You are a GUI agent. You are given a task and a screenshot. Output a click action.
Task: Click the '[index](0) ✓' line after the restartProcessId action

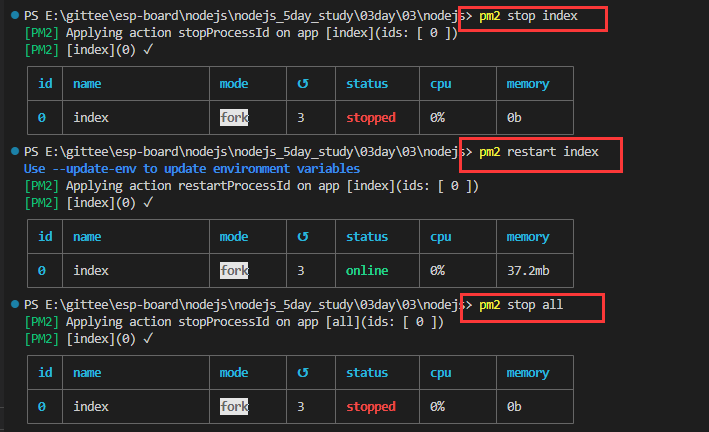(x=89, y=203)
